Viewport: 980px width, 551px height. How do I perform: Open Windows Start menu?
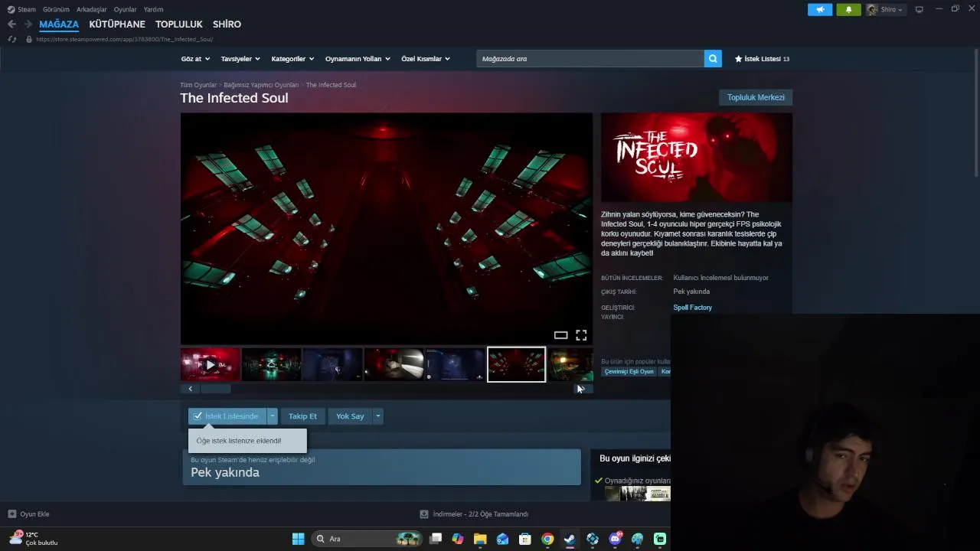coord(298,539)
